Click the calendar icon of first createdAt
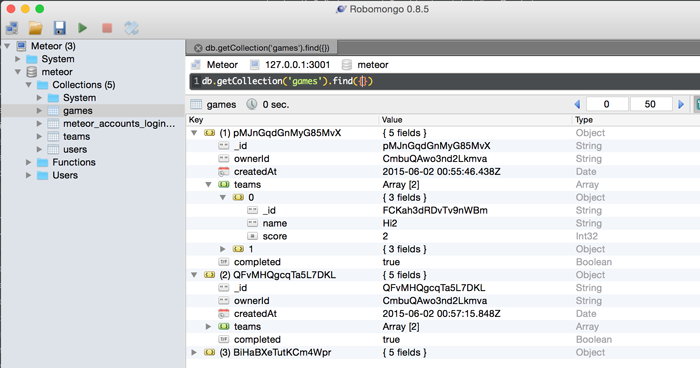Screen dimensions: 700x368 [224, 171]
